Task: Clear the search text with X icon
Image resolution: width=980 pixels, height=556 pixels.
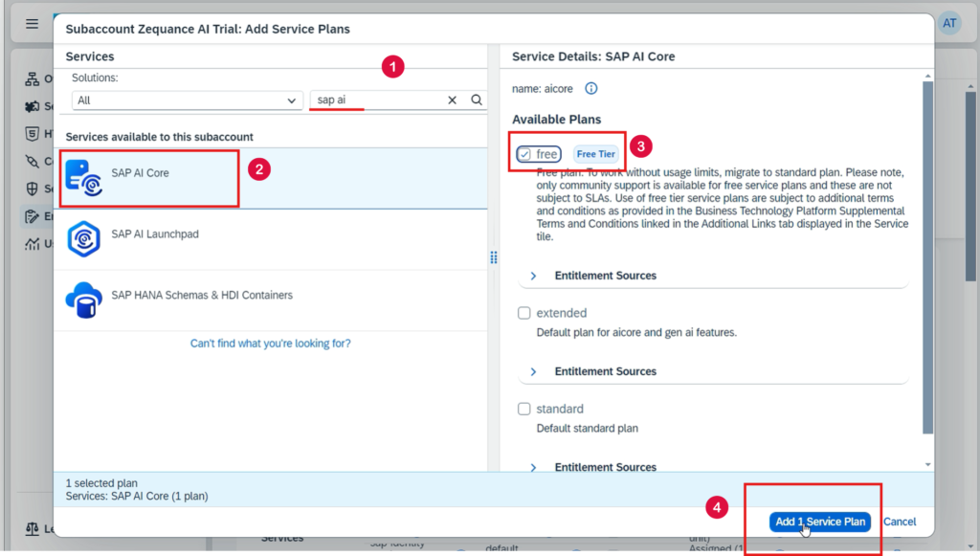Action: pyautogui.click(x=453, y=100)
